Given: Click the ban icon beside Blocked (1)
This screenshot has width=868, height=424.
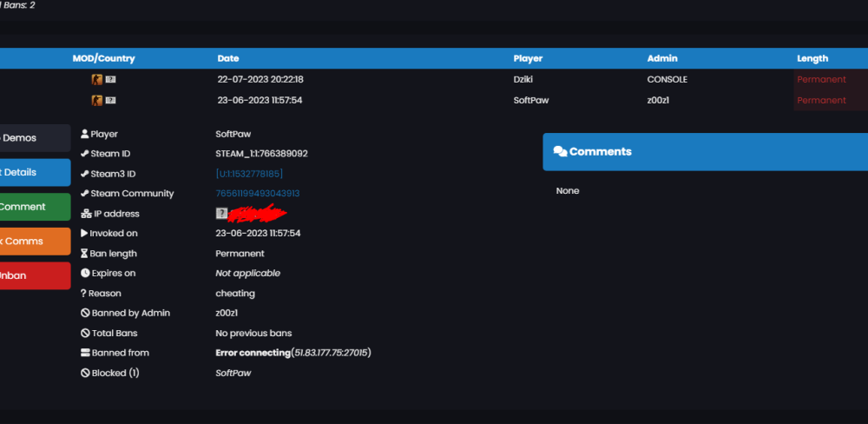Looking at the screenshot, I should pyautogui.click(x=85, y=373).
